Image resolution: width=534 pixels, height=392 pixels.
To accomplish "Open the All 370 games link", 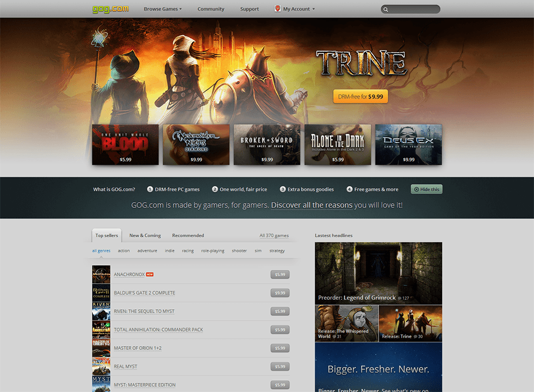I will (x=274, y=236).
